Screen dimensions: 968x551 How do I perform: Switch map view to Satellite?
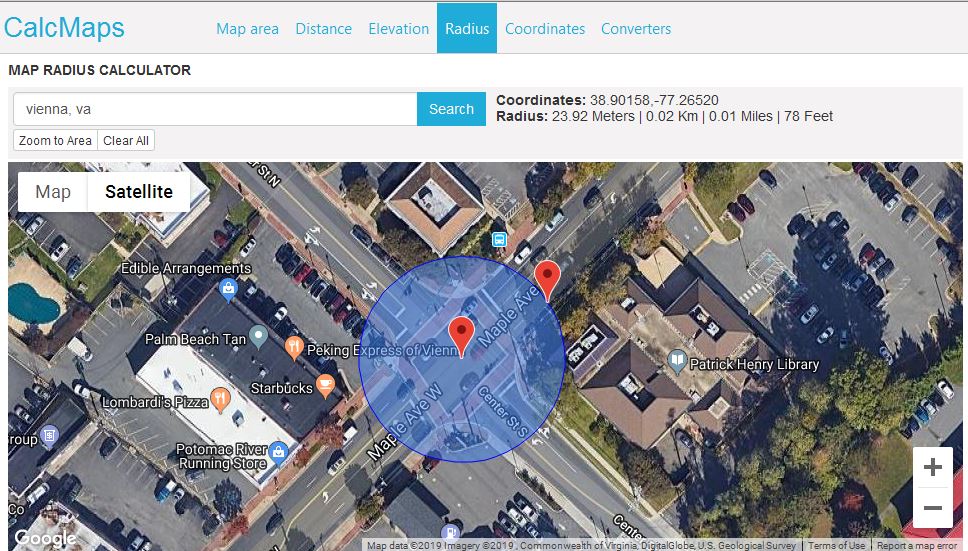pos(139,192)
